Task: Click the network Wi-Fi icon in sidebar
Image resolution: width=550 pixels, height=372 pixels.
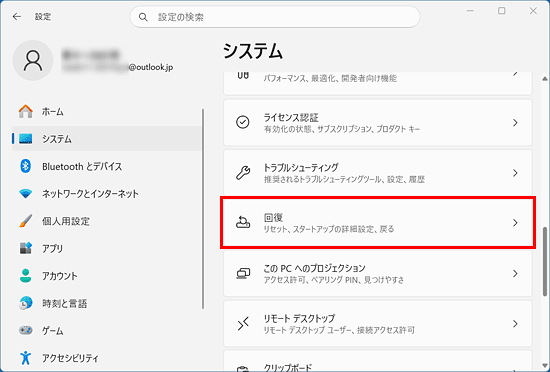Action: click(x=26, y=194)
